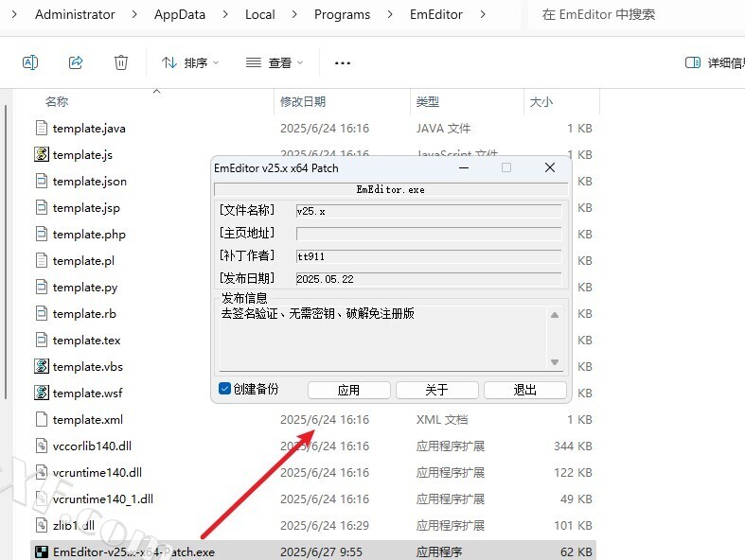Click the Administrator breadcrumb segment
Viewport: 745px width, 560px height.
coord(75,14)
